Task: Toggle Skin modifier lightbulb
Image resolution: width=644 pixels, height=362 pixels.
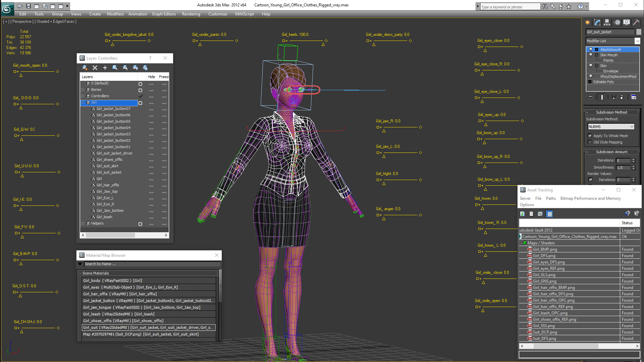Action: (x=591, y=66)
